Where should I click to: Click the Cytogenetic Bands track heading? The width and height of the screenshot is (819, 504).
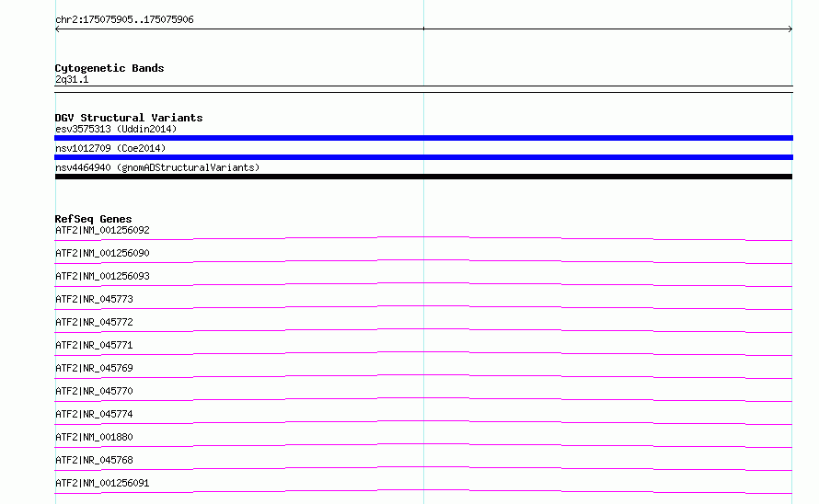tap(110, 68)
